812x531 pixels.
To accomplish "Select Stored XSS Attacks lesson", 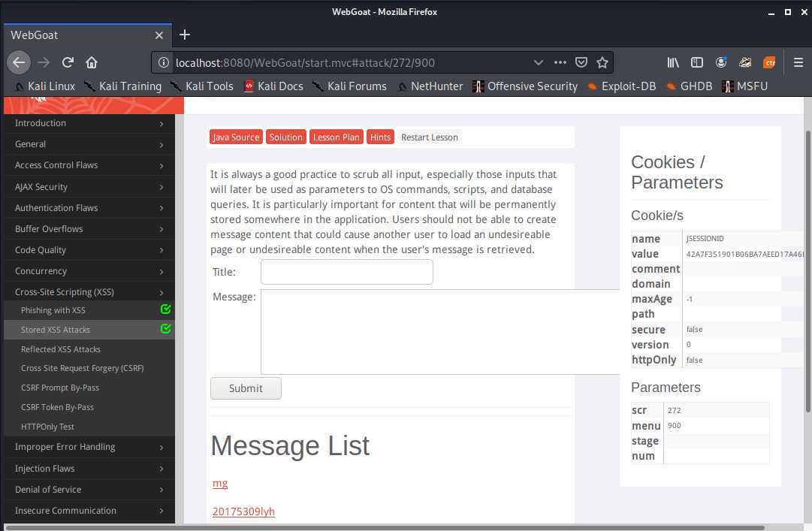I will (56, 330).
